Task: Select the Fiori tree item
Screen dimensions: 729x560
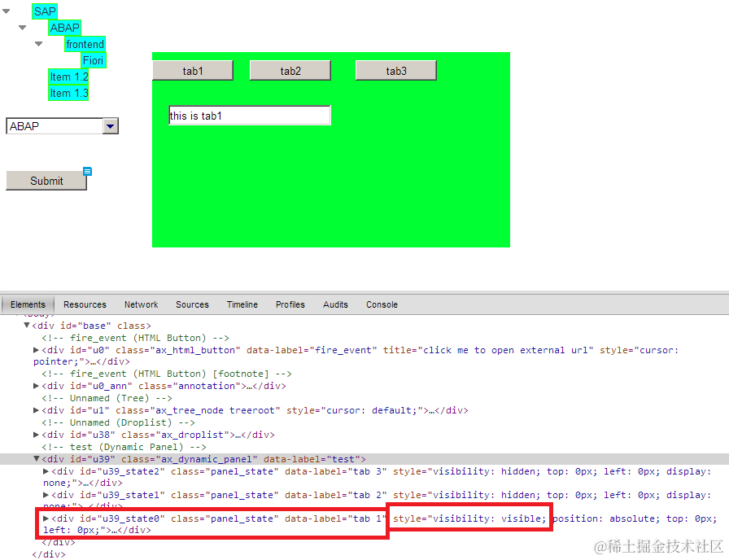Action: tap(93, 60)
